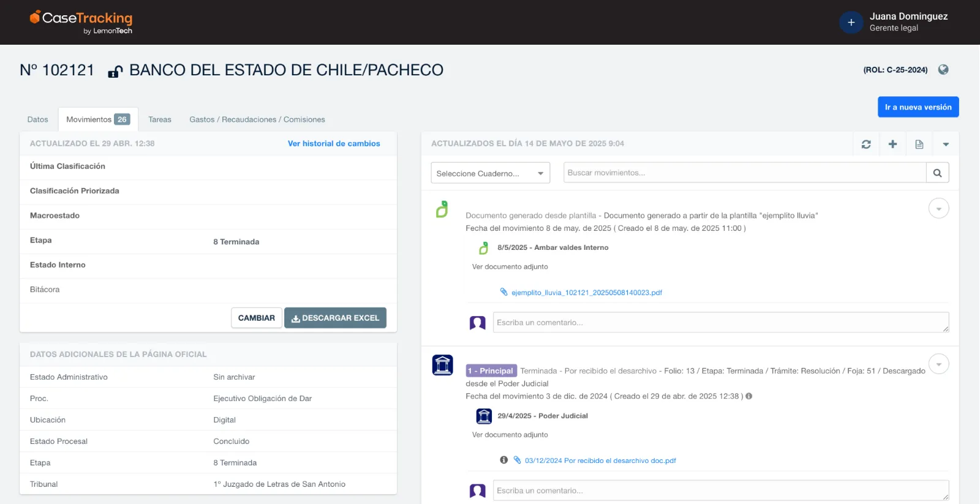Click the CaseTracking logo
The image size is (980, 504).
pyautogui.click(x=81, y=22)
